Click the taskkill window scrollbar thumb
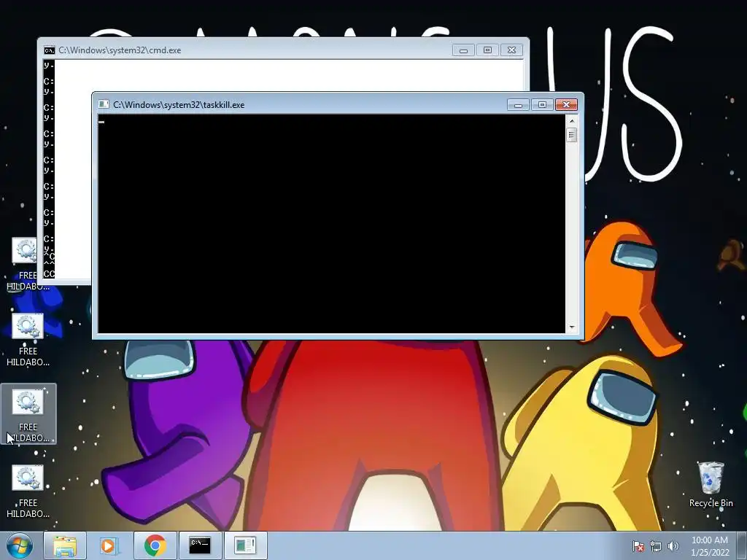Viewport: 747px width, 560px height. click(x=572, y=135)
